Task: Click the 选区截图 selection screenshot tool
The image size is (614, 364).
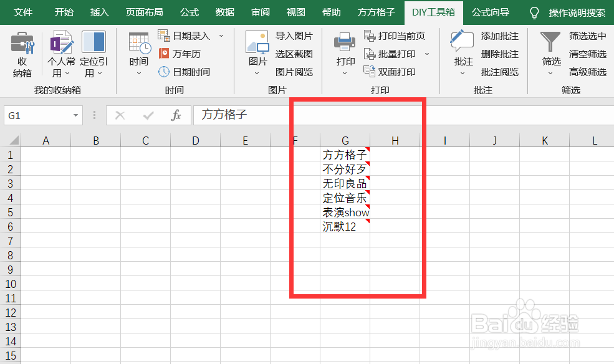Action: tap(294, 54)
